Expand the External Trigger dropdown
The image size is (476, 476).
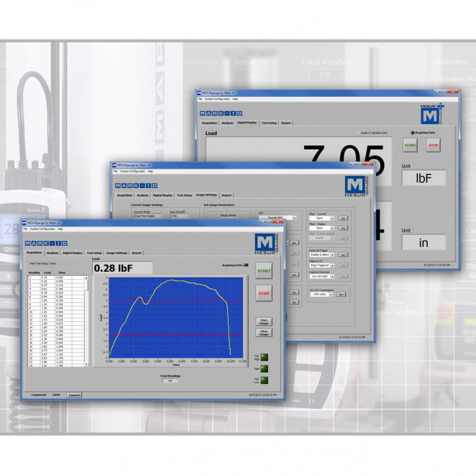333,254
